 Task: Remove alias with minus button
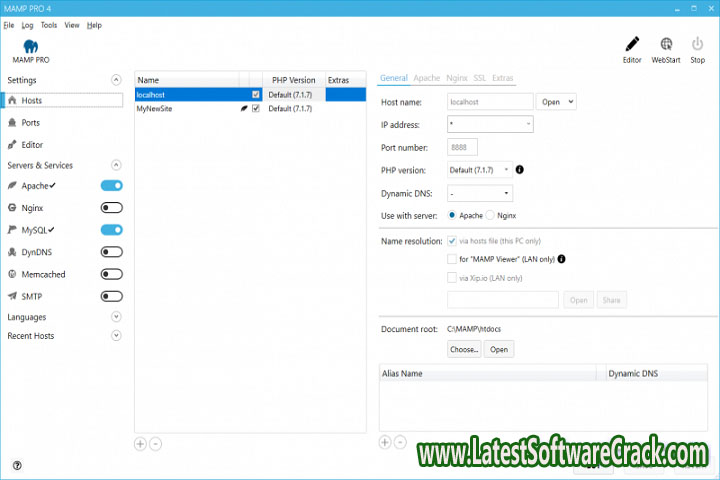pos(400,442)
